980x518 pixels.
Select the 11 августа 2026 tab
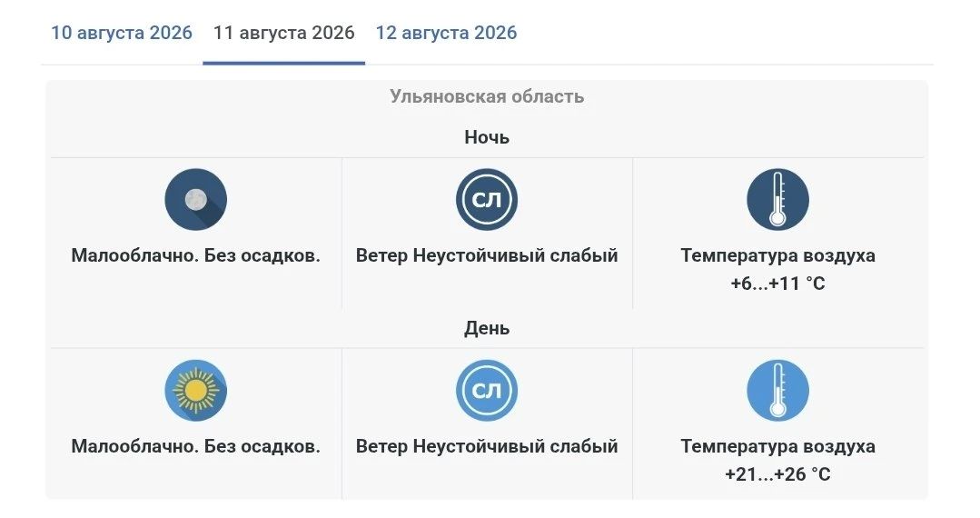[x=283, y=33]
